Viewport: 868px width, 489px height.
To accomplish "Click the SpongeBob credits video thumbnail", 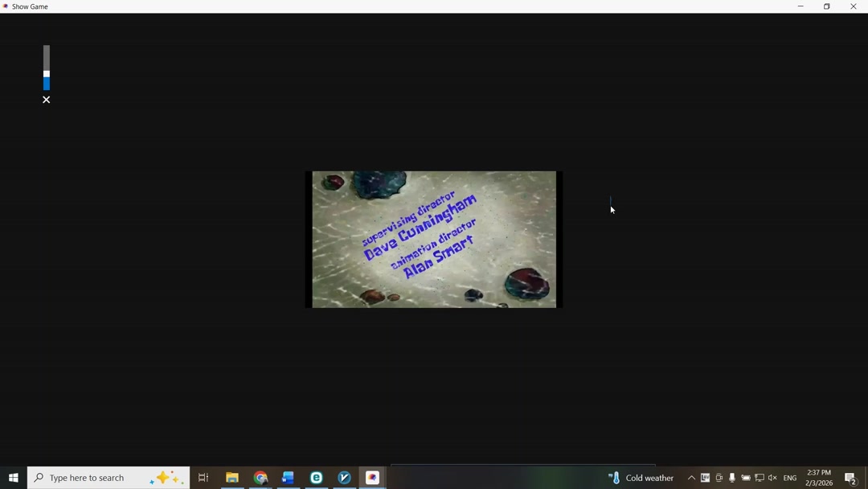I will click(x=434, y=239).
